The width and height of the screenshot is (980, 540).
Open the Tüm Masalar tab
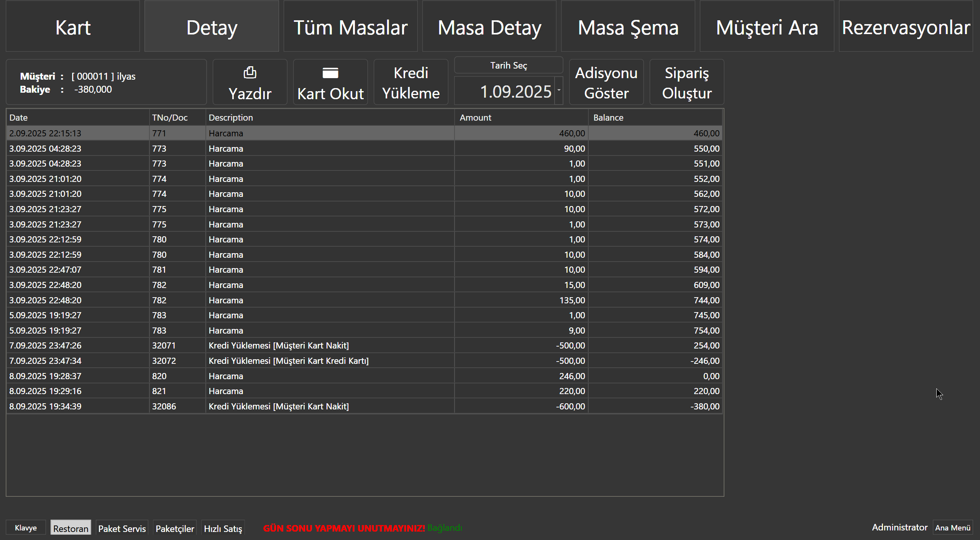(350, 27)
